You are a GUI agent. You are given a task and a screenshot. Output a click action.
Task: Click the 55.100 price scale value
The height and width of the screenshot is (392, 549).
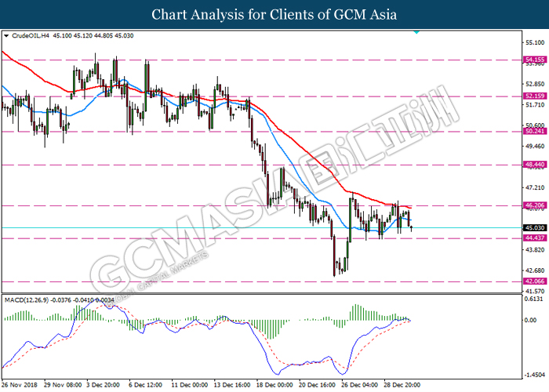point(535,42)
